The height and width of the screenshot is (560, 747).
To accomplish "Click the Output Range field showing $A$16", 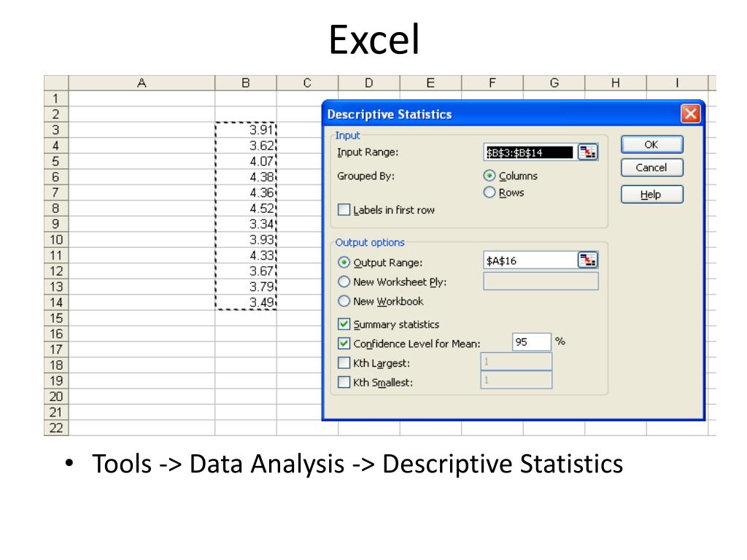I will pyautogui.click(x=530, y=260).
